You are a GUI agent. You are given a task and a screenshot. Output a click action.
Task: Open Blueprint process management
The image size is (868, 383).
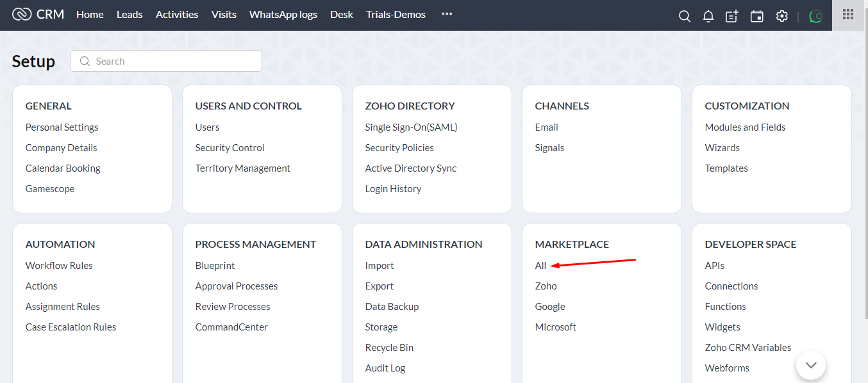pos(215,266)
